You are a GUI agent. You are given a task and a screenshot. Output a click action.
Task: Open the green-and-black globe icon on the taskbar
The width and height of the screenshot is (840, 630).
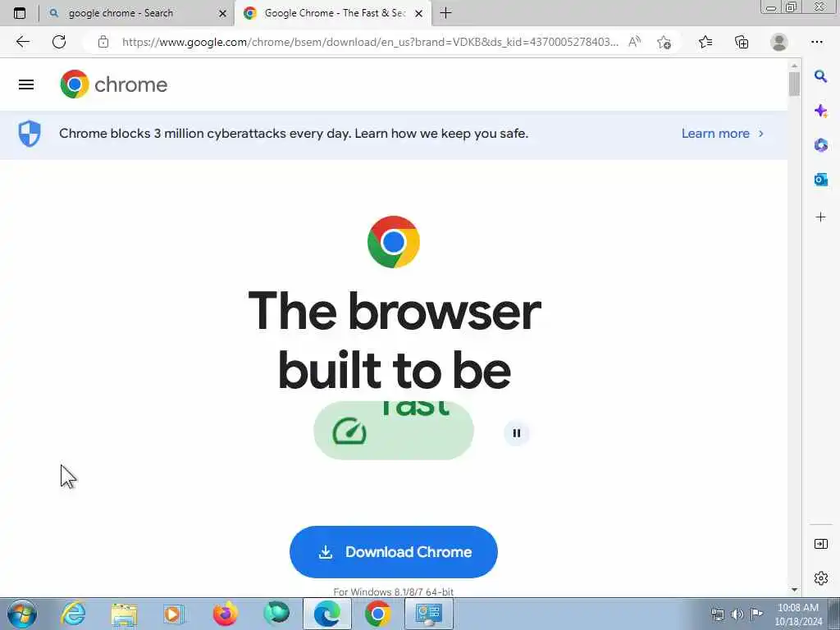coord(276,614)
